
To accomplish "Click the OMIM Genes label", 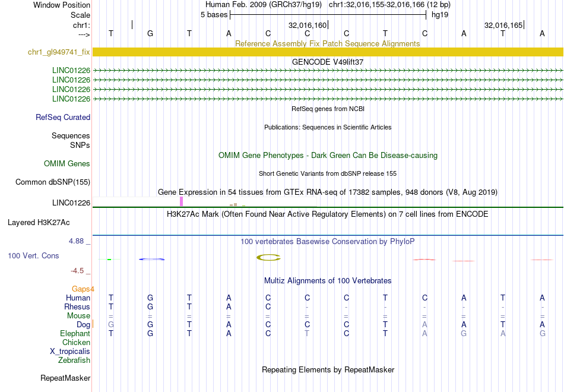I will tap(67, 163).
